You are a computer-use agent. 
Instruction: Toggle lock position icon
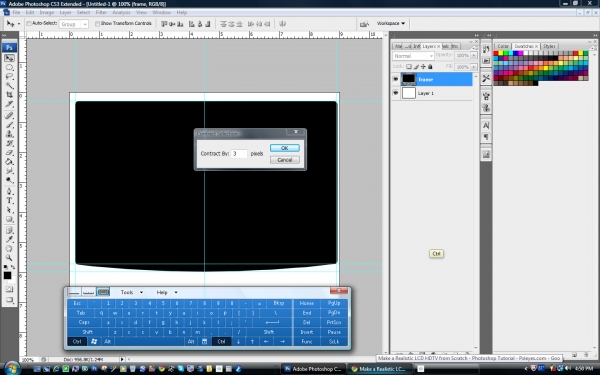coord(423,67)
